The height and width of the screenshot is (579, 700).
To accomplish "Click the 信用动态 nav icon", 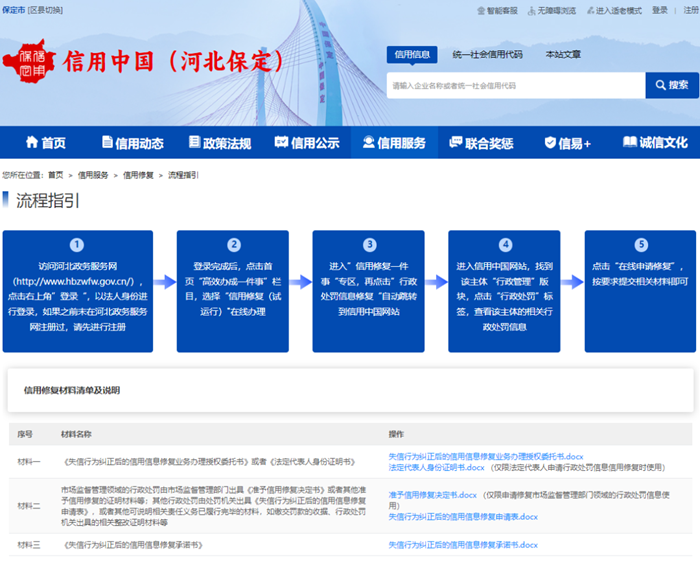I will tap(106, 143).
